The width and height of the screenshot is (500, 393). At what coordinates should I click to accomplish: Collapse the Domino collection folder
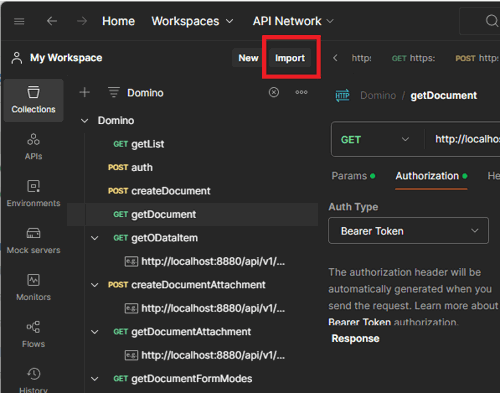(85, 121)
